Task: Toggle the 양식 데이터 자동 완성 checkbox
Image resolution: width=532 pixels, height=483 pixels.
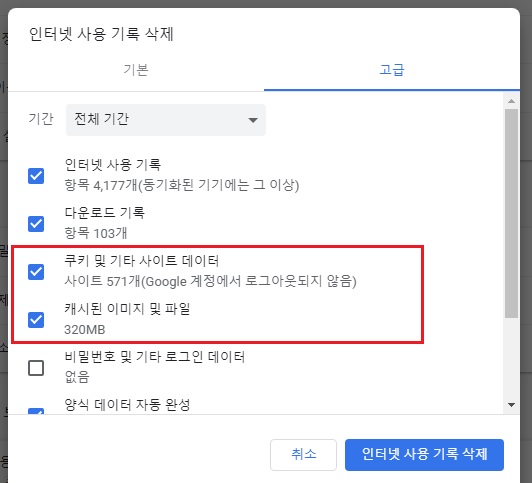Action: point(36,411)
